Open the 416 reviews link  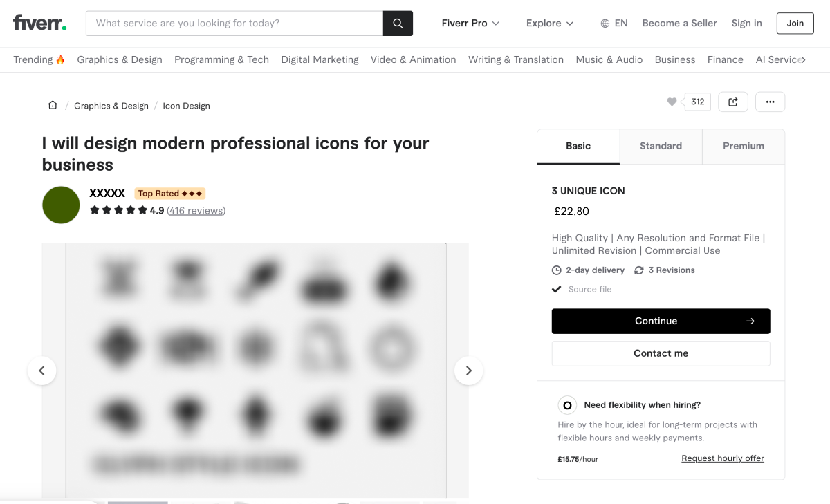tap(196, 210)
